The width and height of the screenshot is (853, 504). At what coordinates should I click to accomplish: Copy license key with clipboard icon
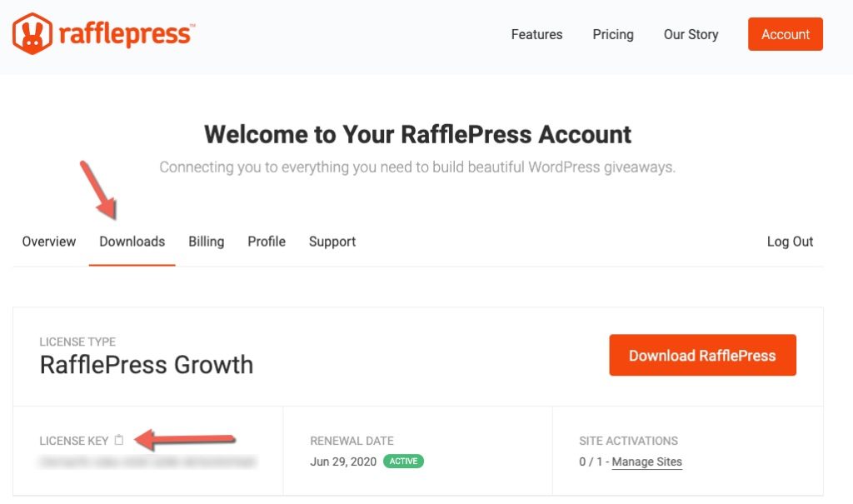click(119, 440)
